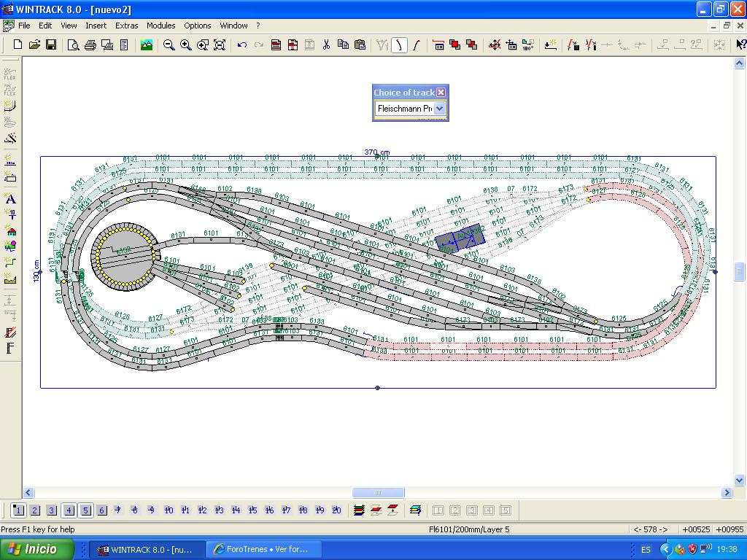Open the landscape 3D view icon
The height and width of the screenshot is (560, 747).
(x=147, y=44)
